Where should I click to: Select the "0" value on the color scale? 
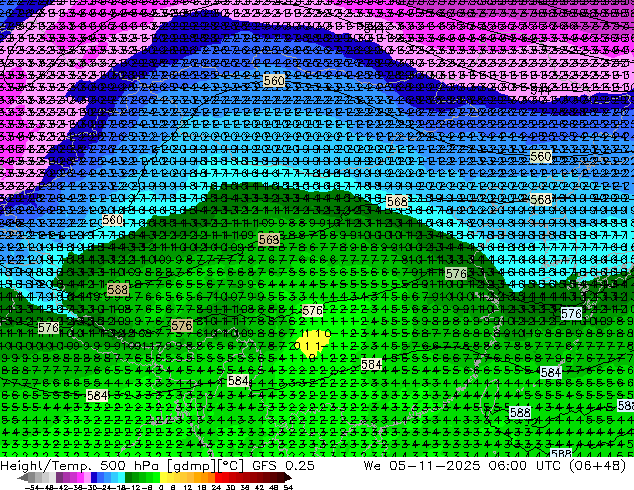(x=161, y=487)
